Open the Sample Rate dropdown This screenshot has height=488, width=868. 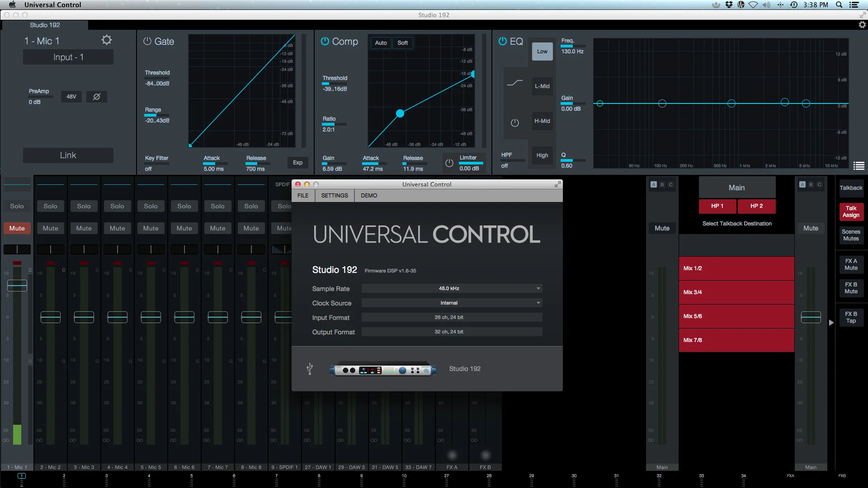point(452,288)
